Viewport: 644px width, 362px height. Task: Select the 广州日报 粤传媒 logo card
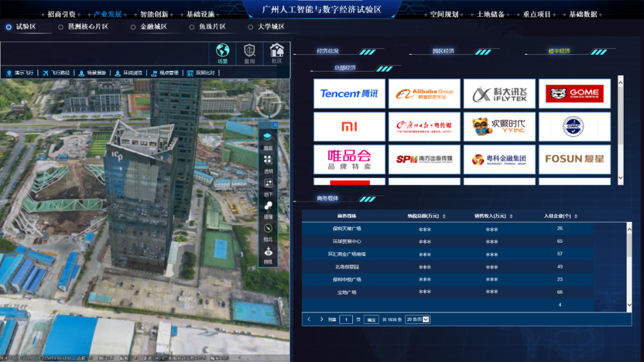point(425,126)
